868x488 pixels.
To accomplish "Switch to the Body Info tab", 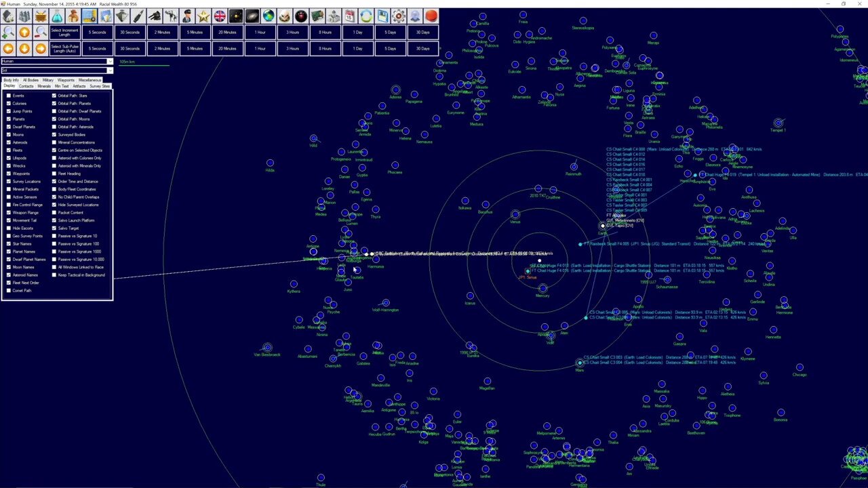I will 11,80.
